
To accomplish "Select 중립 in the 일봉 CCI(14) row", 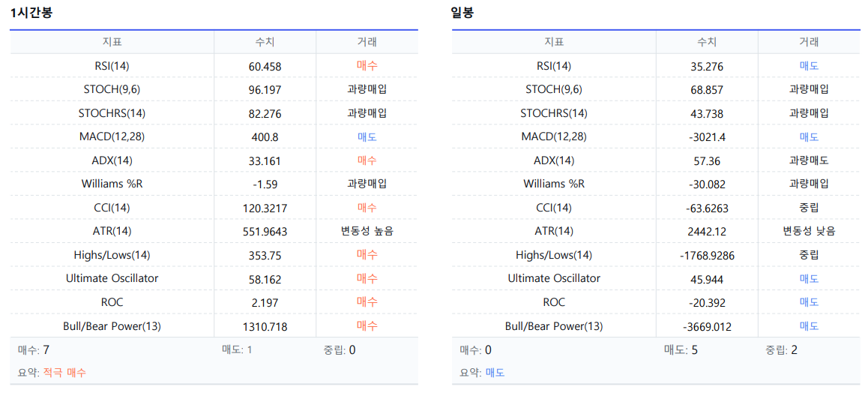I will pos(810,208).
